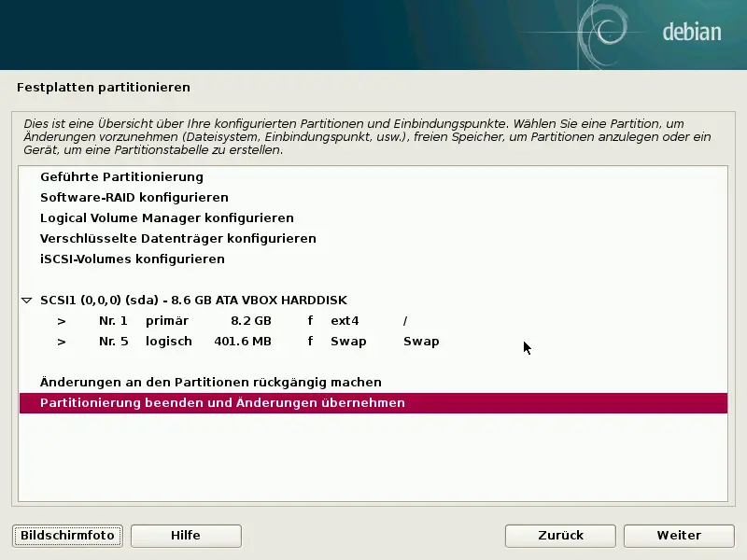The height and width of the screenshot is (560, 747).
Task: Take a screenshot with 'Bildschirmfoto'
Action: point(66,536)
